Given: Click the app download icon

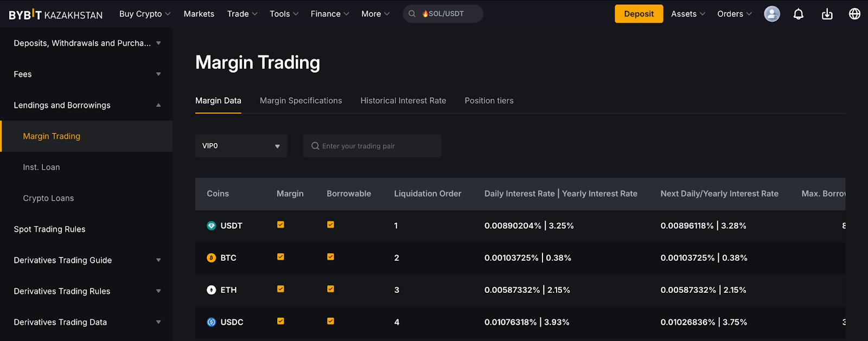Looking at the screenshot, I should (827, 14).
